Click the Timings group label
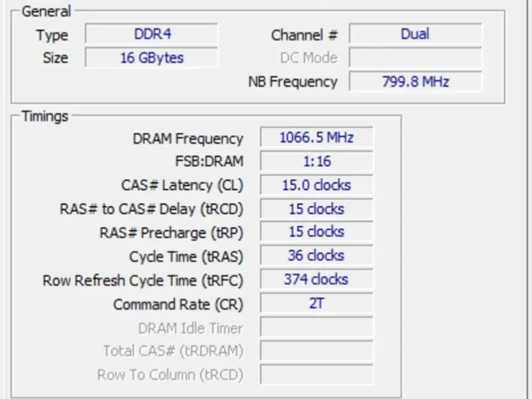 coord(45,116)
